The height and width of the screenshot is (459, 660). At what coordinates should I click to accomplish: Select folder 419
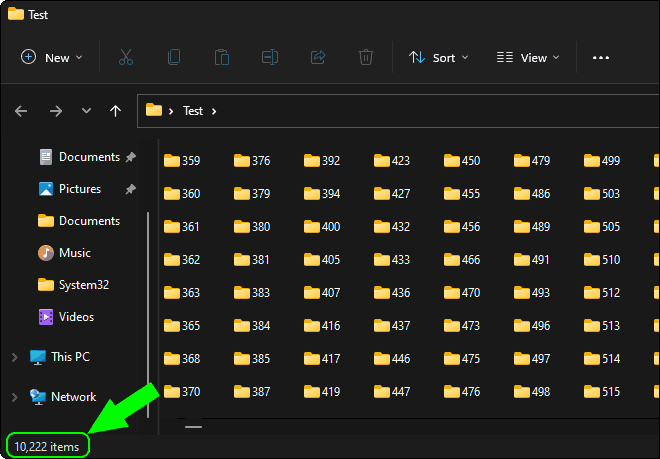[322, 392]
